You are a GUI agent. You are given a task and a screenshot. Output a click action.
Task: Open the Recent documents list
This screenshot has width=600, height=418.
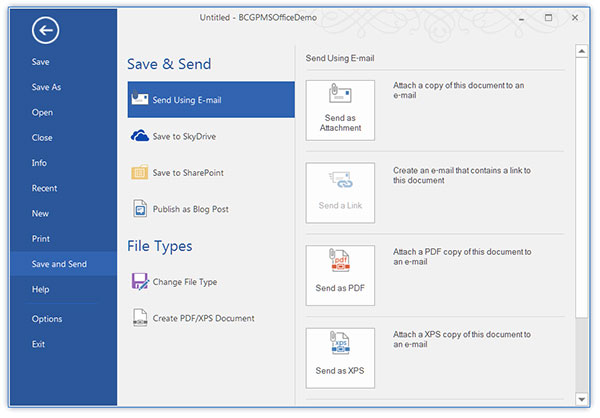[44, 188]
